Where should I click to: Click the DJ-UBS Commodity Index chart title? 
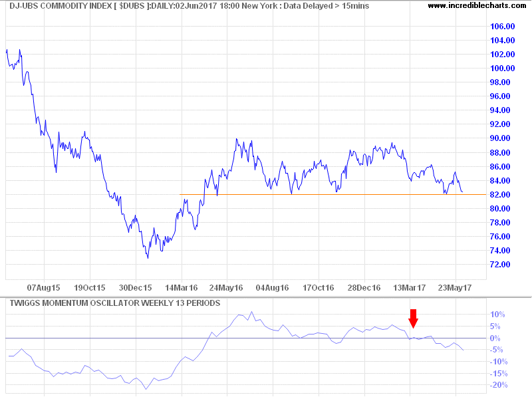click(190, 5)
